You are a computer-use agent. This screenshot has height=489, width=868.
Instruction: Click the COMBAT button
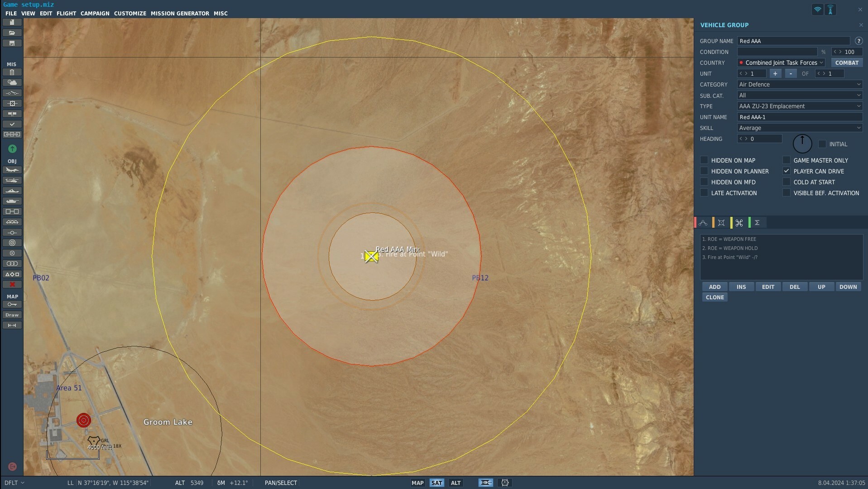[x=847, y=62]
